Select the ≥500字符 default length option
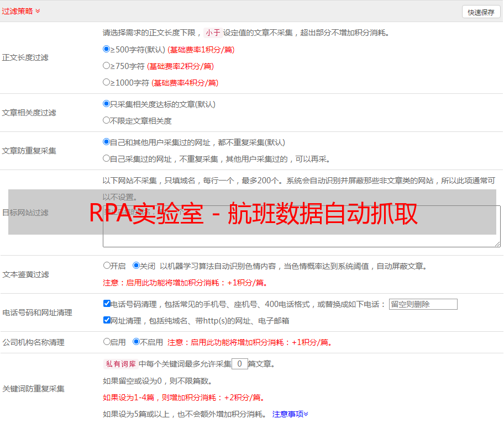 click(107, 49)
